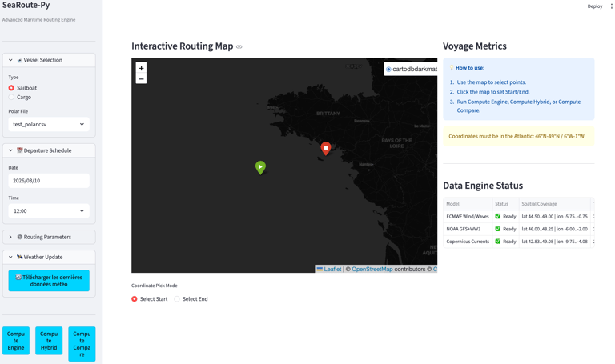Select the cartodbdarkmatter base layer radio
This screenshot has height=364, width=615.
(x=388, y=70)
